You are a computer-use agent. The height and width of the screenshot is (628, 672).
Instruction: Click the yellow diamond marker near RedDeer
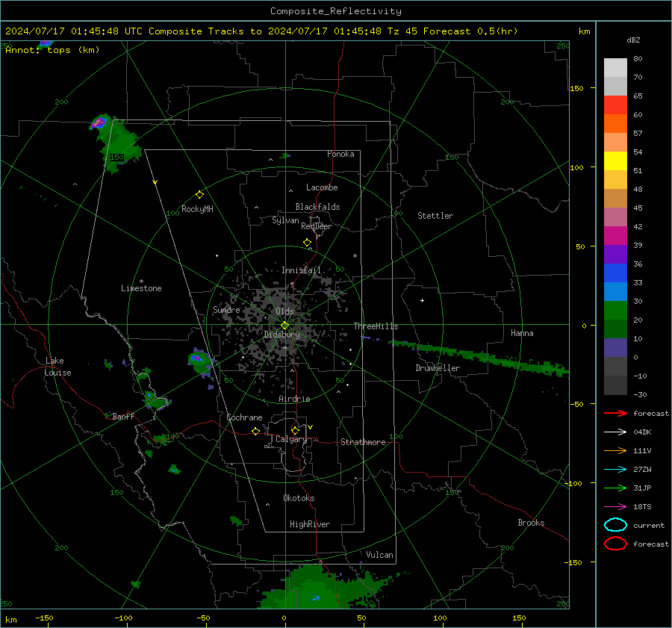(x=307, y=243)
